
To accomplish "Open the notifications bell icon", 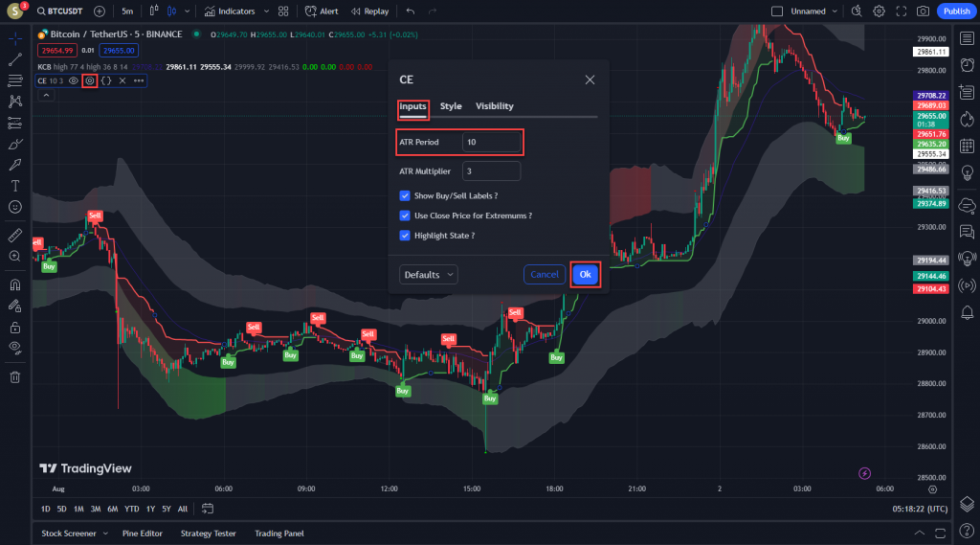I will coord(967,312).
